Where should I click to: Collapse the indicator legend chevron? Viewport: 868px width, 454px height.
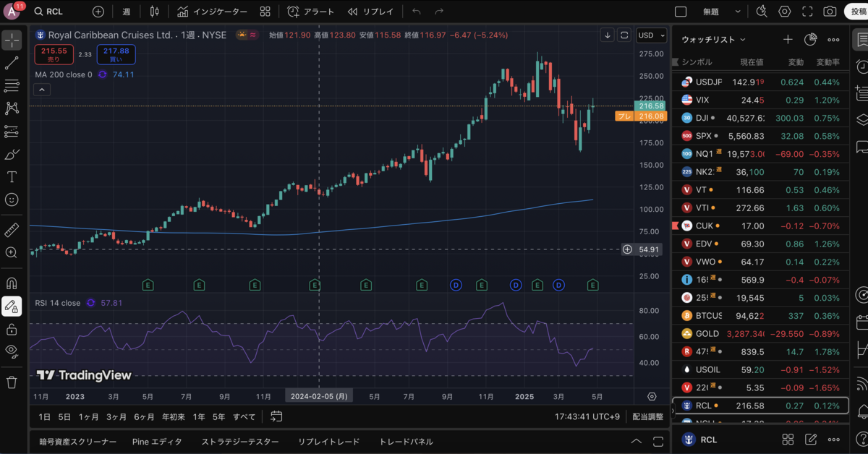(42, 90)
